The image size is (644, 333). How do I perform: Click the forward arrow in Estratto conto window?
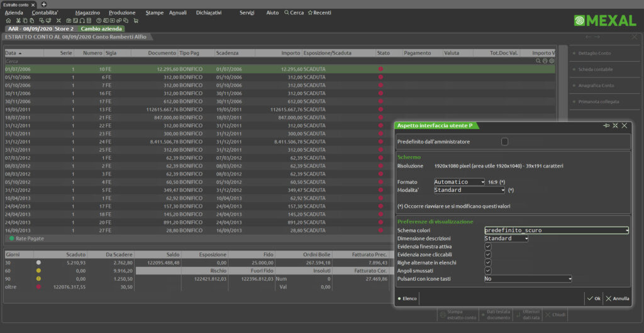(597, 37)
